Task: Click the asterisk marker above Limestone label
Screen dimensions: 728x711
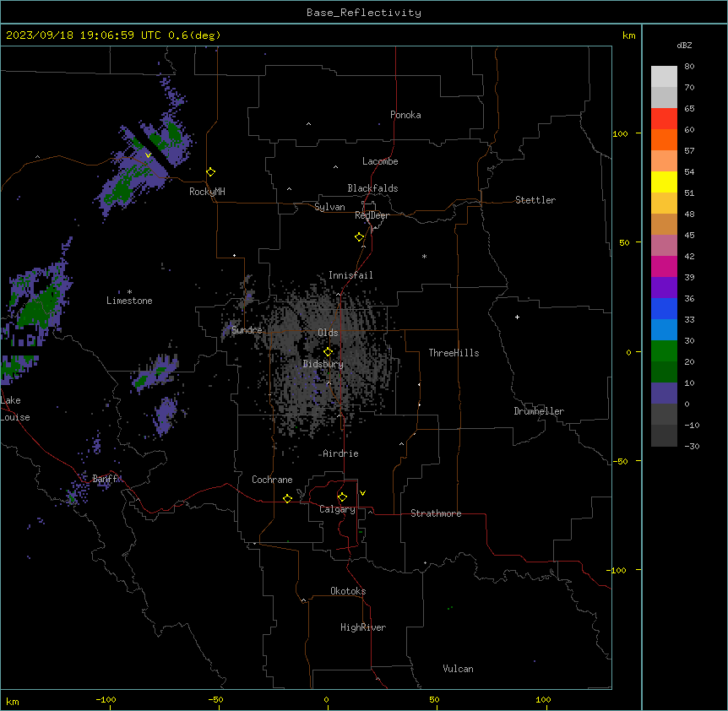Action: (129, 291)
